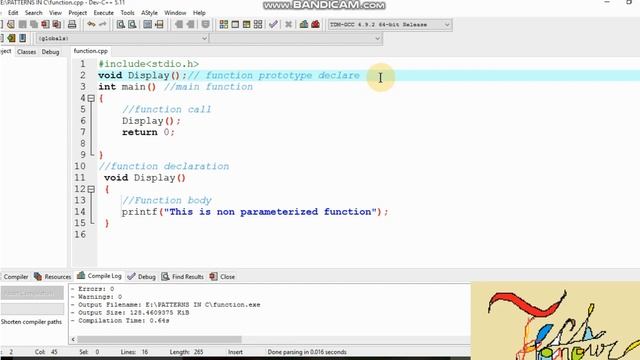Click the 'Output Filename' log line
This screenshot has width=640, height=360.
pyautogui.click(x=166, y=305)
